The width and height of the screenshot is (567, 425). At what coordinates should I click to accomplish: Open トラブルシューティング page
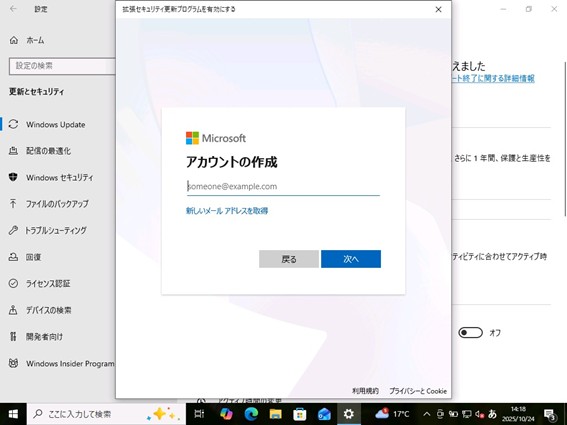tap(56, 230)
